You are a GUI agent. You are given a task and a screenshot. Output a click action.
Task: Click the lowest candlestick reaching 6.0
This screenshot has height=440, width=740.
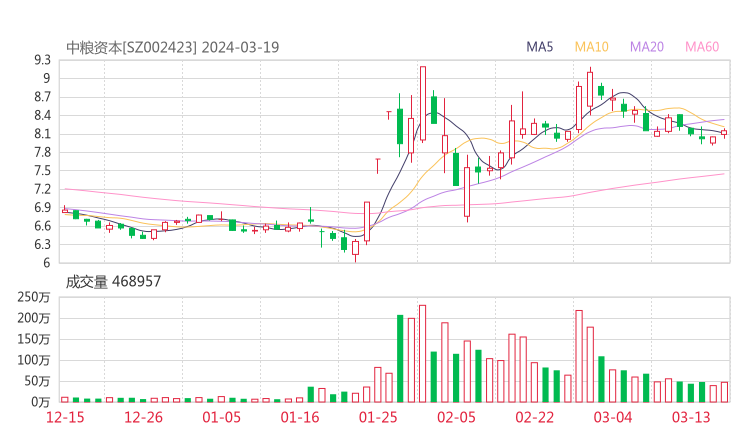pyautogui.click(x=355, y=249)
